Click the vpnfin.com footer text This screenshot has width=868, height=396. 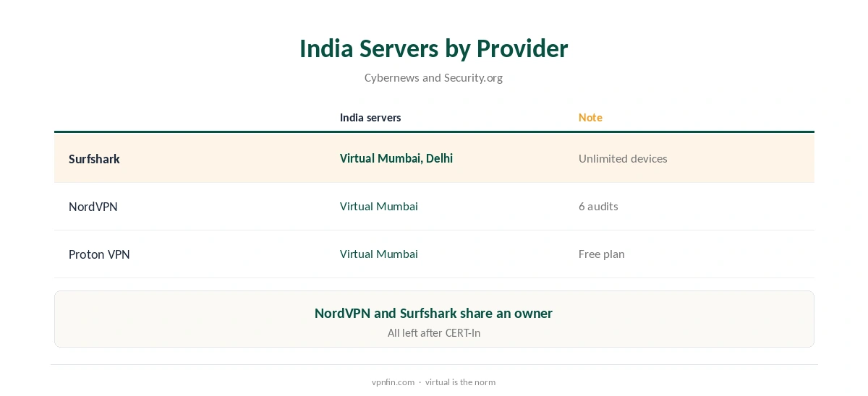point(393,382)
